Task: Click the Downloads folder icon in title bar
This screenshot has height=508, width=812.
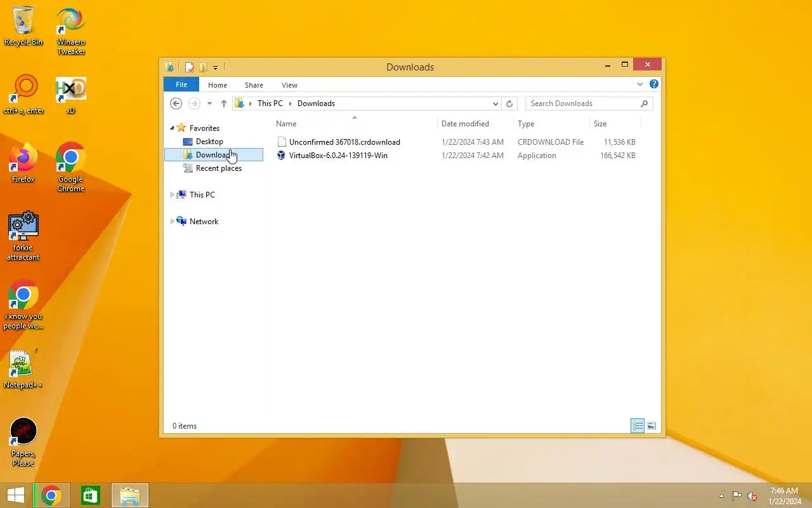Action: (x=169, y=67)
